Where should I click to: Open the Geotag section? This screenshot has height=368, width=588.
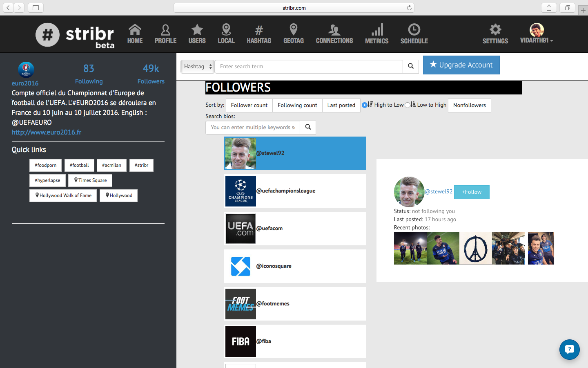click(x=294, y=34)
